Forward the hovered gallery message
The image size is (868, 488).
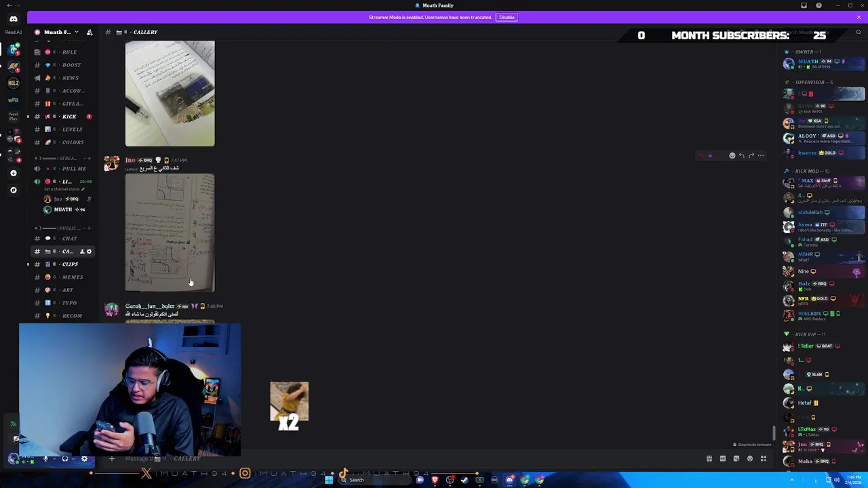point(751,155)
